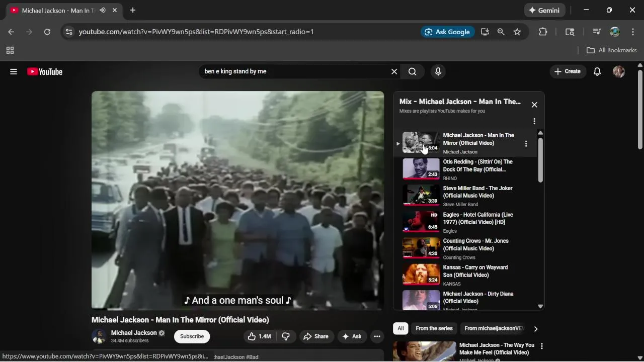Open the Chrome three-dot menu
The width and height of the screenshot is (644, 362).
(633, 32)
